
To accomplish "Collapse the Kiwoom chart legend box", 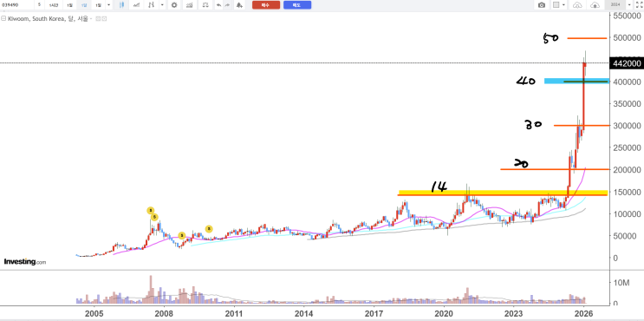I will tap(3, 18).
